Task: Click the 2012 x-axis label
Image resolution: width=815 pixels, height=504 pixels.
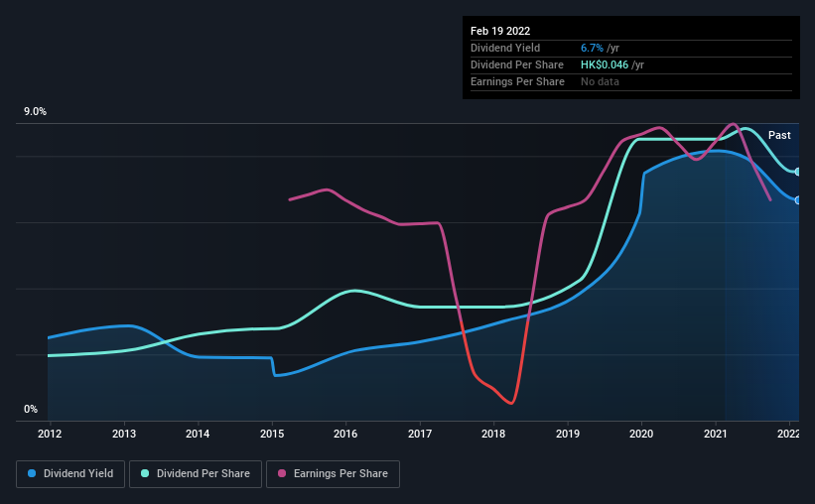Action: (50, 434)
